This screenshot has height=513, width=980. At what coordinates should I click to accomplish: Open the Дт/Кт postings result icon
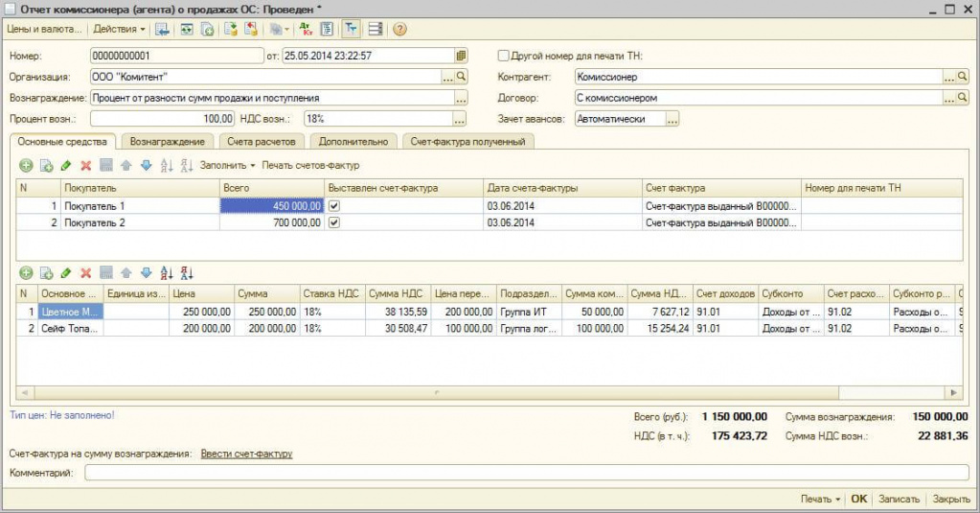[x=306, y=29]
